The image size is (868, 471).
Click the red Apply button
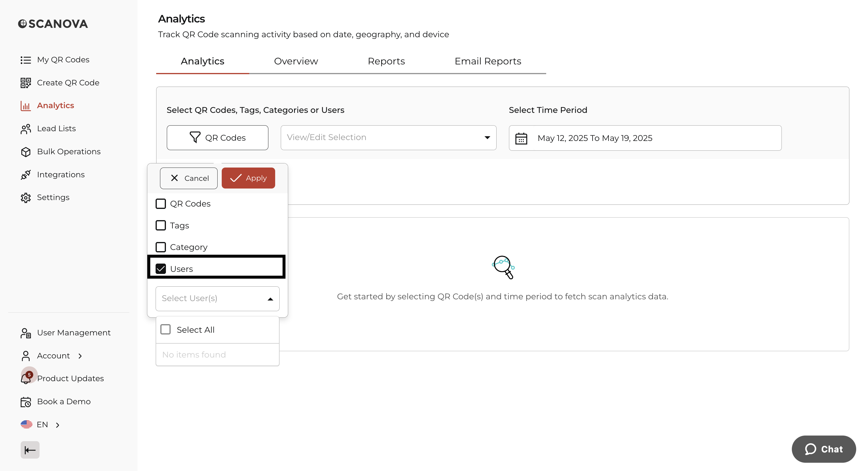[248, 178]
